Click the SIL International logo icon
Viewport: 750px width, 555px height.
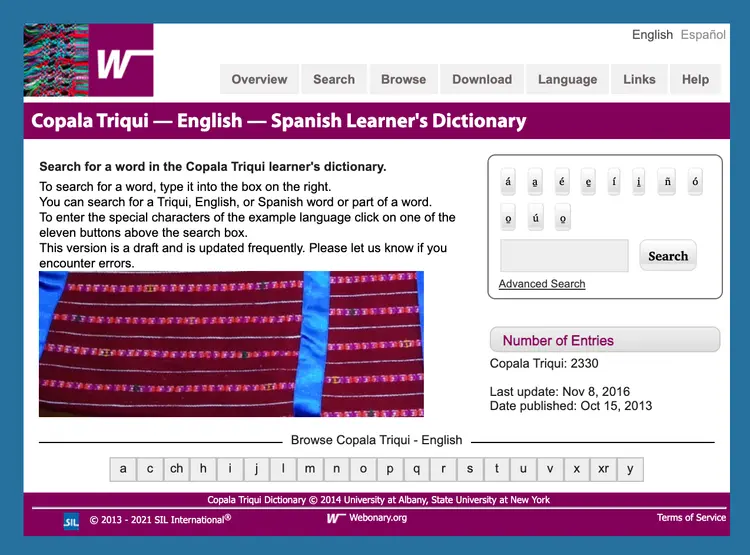point(71,520)
